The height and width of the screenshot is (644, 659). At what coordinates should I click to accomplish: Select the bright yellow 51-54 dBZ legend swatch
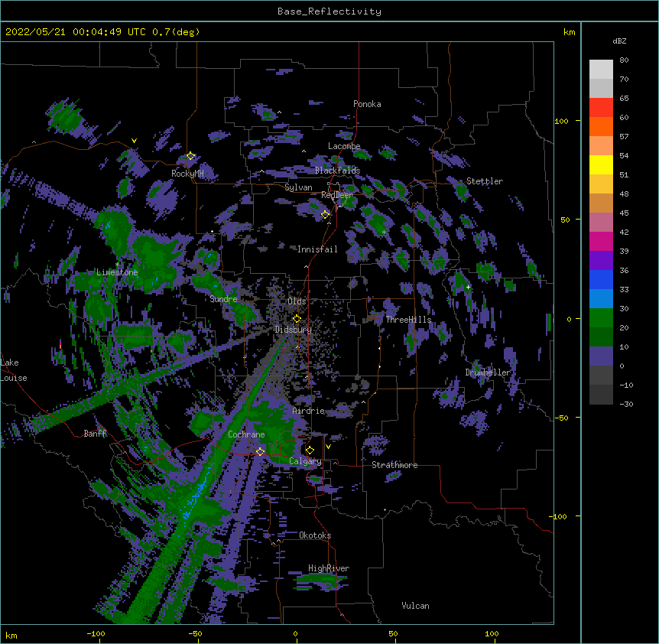601,164
